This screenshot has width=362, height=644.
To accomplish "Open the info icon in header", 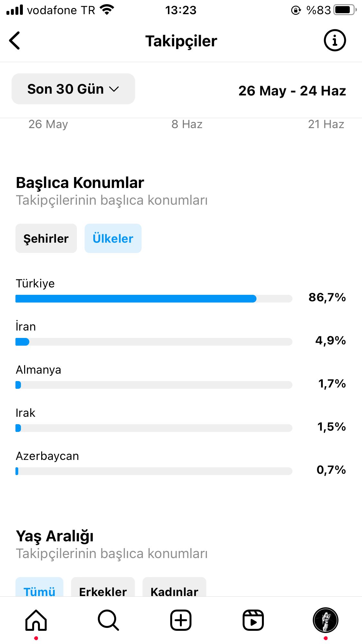I will (335, 41).
